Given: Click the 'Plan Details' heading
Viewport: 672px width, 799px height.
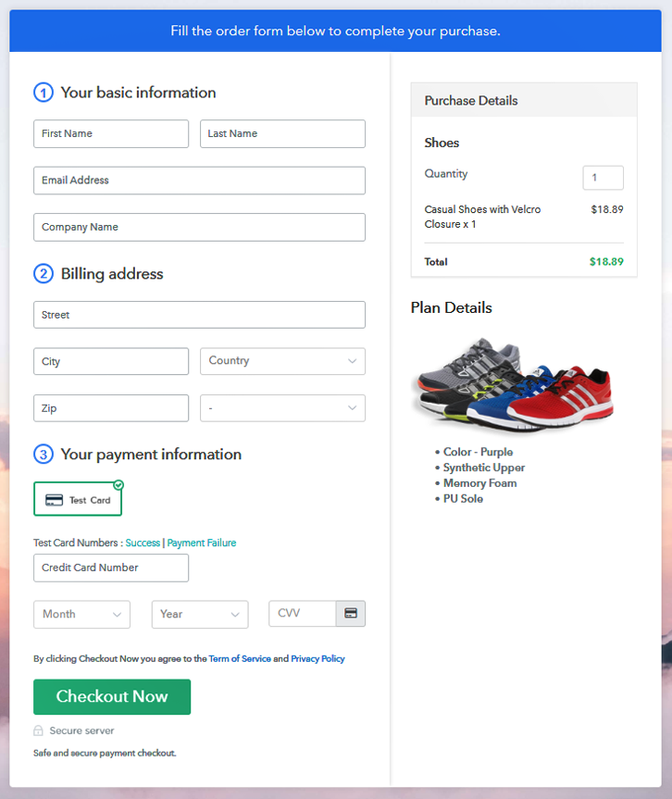Looking at the screenshot, I should point(452,307).
